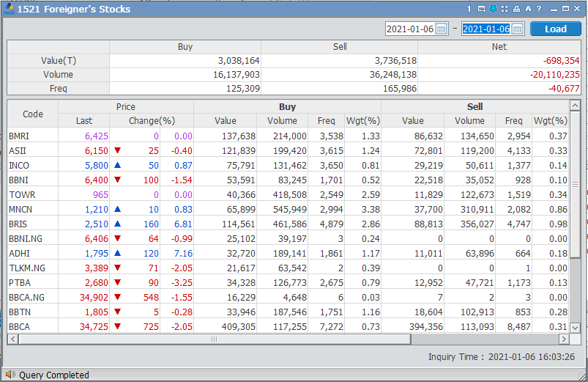
Task: Click the start date input field
Action: point(409,29)
